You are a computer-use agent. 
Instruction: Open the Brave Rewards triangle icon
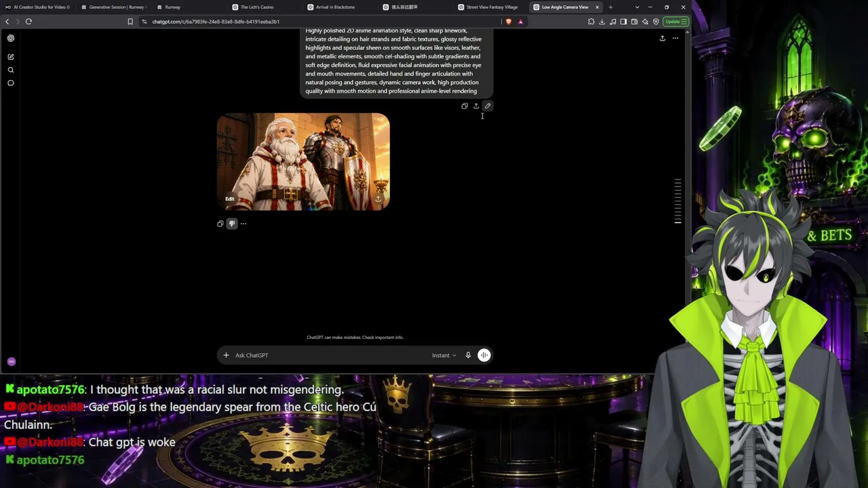[520, 22]
